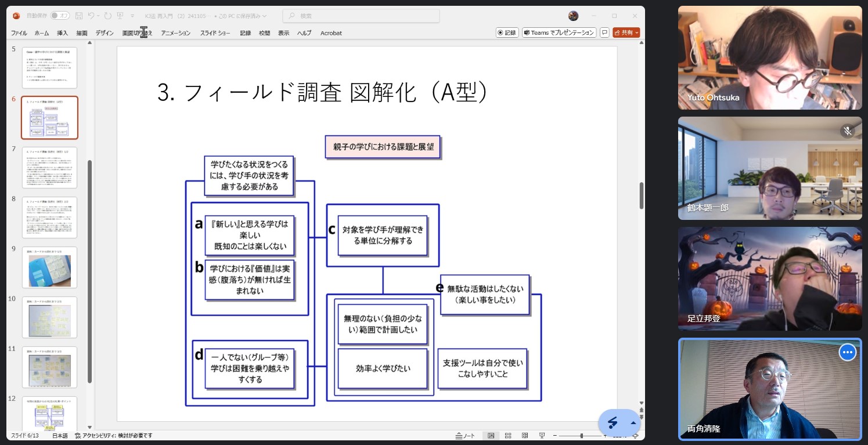Start Slide Show from status bar
This screenshot has height=445, width=868.
pyautogui.click(x=542, y=436)
